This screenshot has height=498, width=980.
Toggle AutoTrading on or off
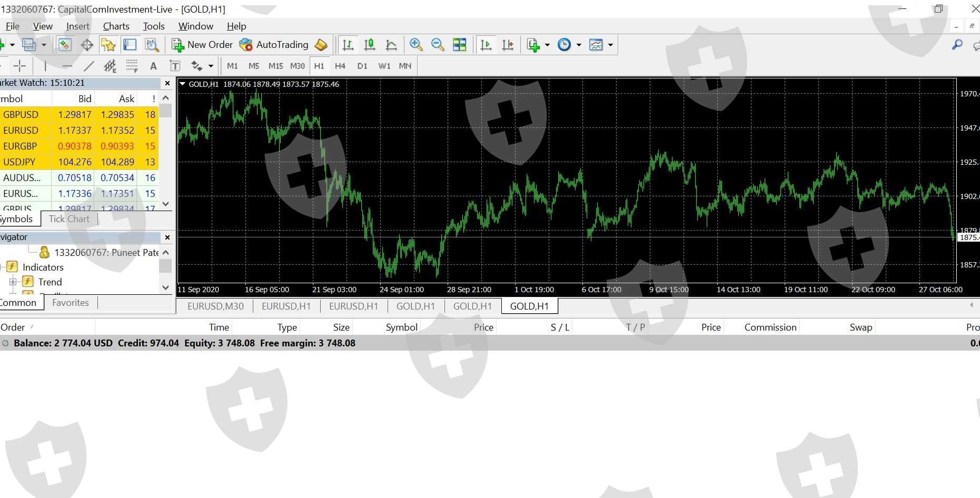274,45
